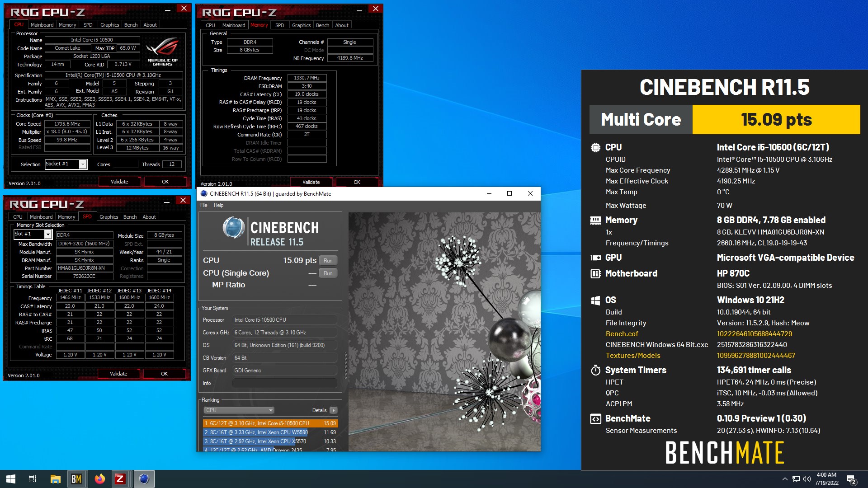Open the Slot #1 memory slot dropdown
Screen dimensions: 868x488
(47, 234)
